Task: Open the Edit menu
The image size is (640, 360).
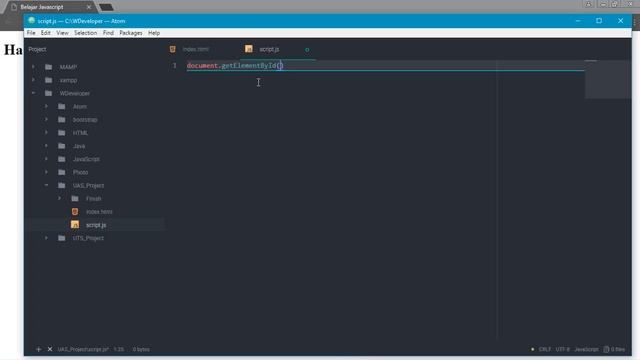Action: [45, 33]
